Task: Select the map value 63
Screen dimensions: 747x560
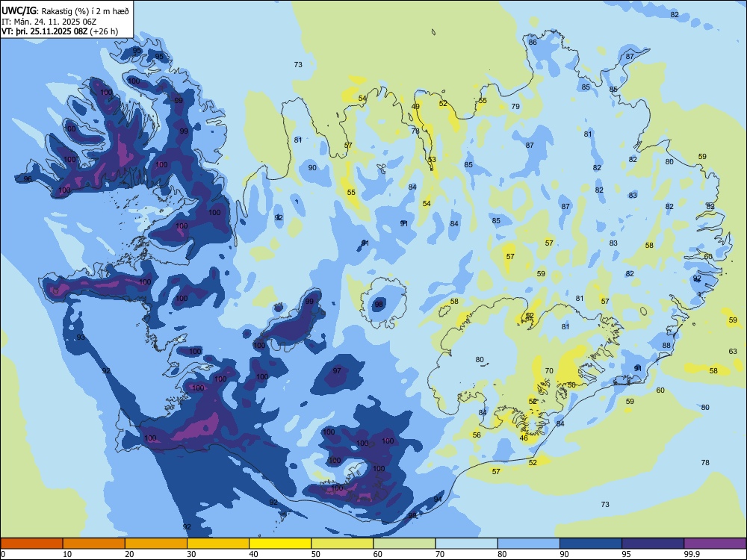Action: point(733,352)
